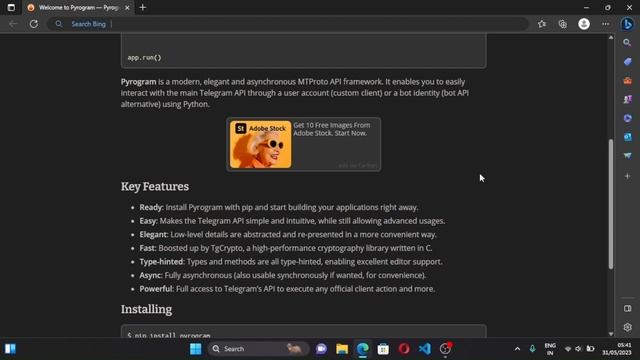Switch to Microsoft Edge in taskbar
The height and width of the screenshot is (360, 640).
coord(362,349)
